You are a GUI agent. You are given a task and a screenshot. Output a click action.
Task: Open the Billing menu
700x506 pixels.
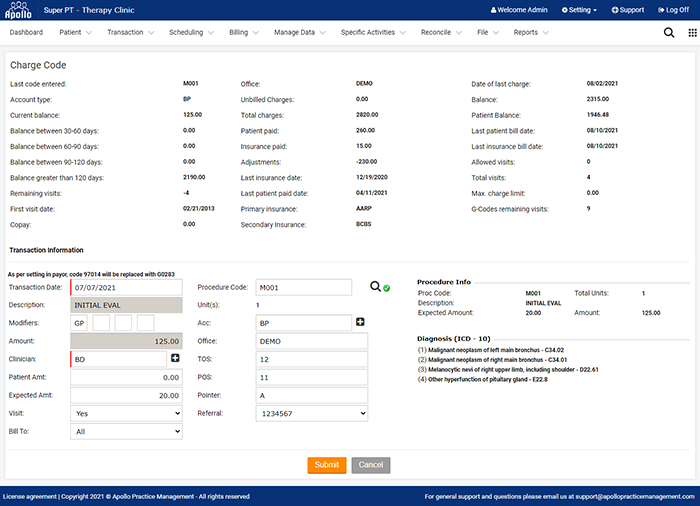coord(243,33)
